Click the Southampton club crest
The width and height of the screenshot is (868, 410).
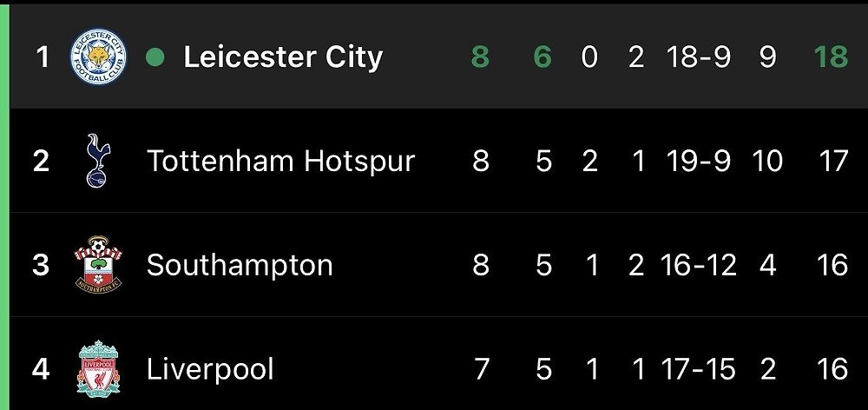(x=97, y=265)
